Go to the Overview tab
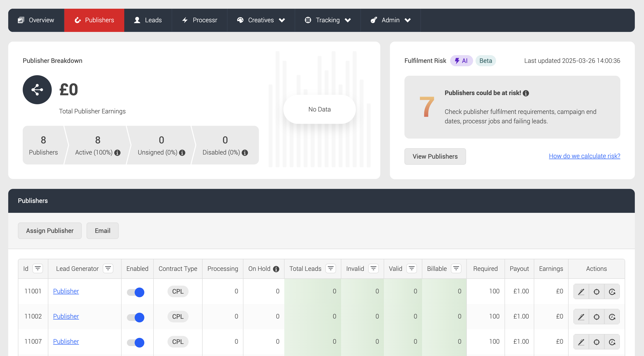The image size is (644, 356). tap(36, 20)
